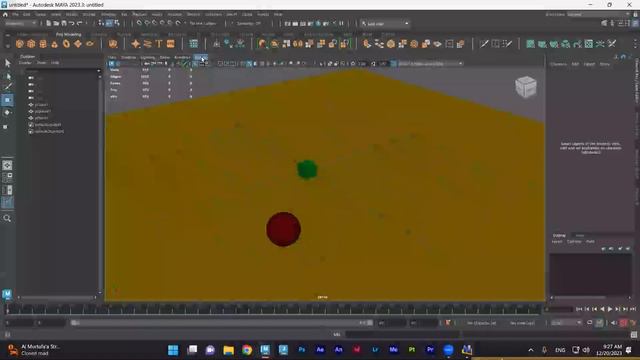
Task: Open the viewport Renderer menu
Action: tap(182, 58)
